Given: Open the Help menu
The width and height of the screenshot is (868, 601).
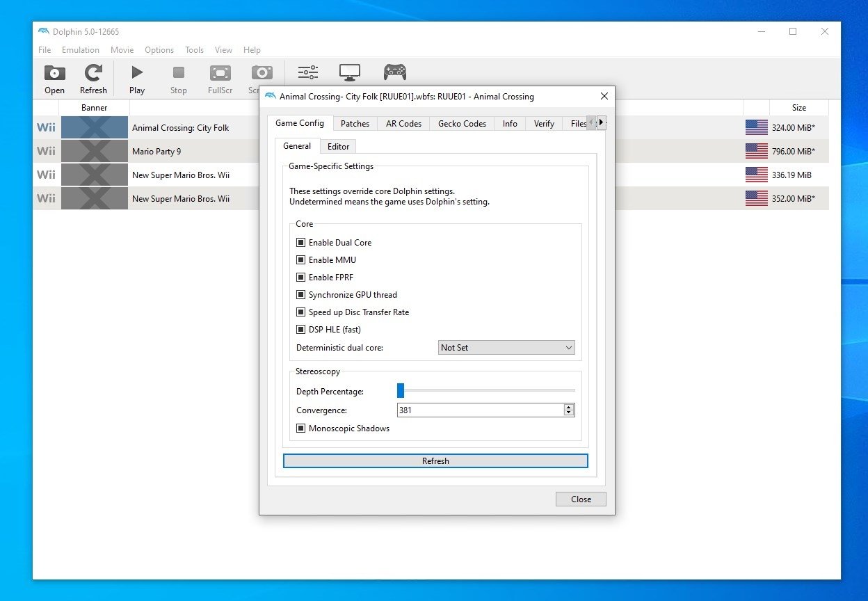Looking at the screenshot, I should tap(252, 50).
